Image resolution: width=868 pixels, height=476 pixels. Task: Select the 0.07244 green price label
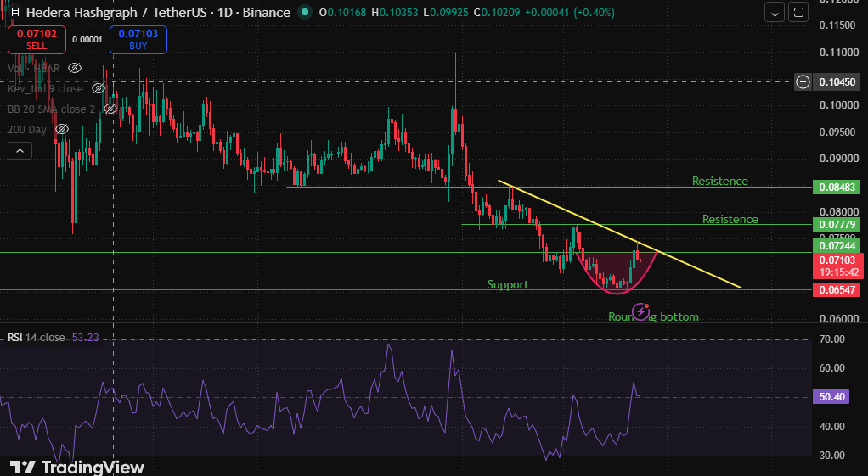coord(837,245)
